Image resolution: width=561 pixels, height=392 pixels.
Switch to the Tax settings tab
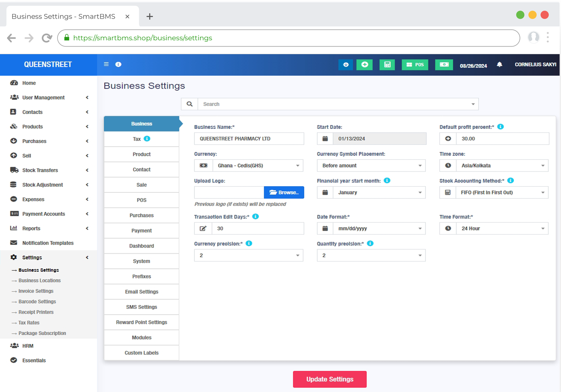coord(141,139)
